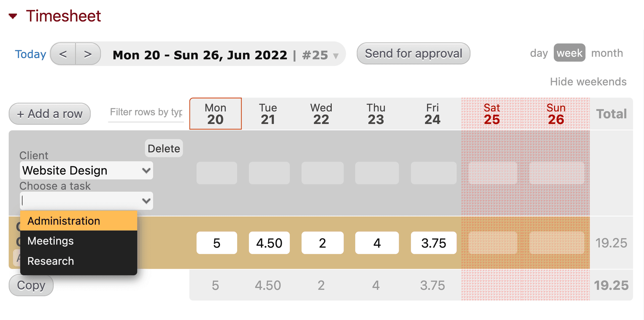Screen dimensions: 644x320
Task: Select Administration from the task list
Action: click(x=63, y=221)
